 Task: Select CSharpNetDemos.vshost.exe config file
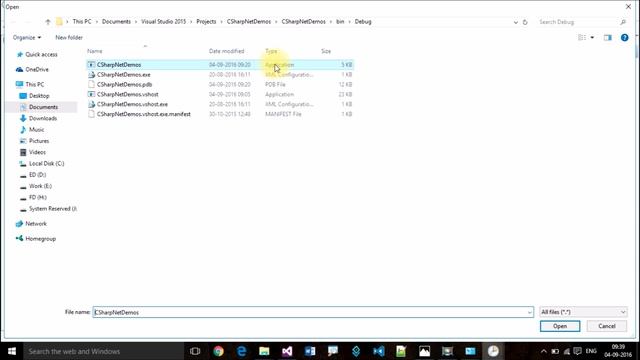pyautogui.click(x=220, y=104)
